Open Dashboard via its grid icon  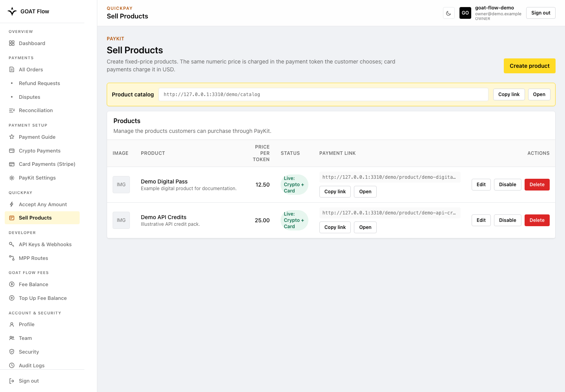coord(12,44)
